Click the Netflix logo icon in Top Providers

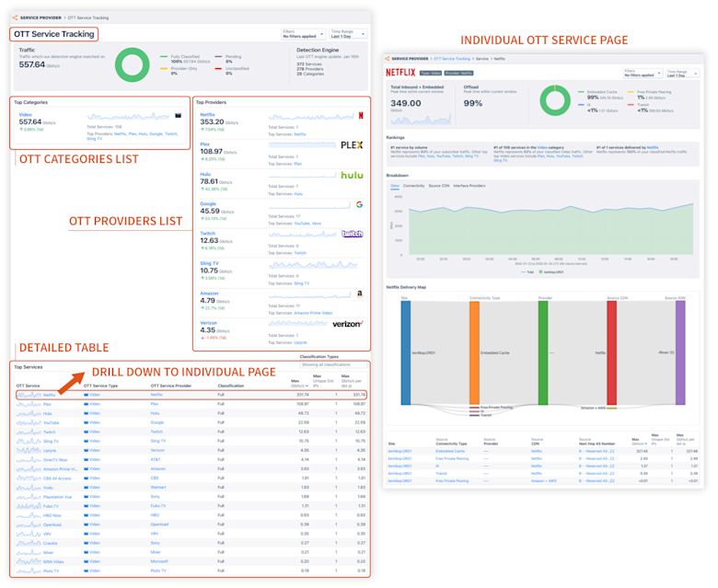pos(361,116)
